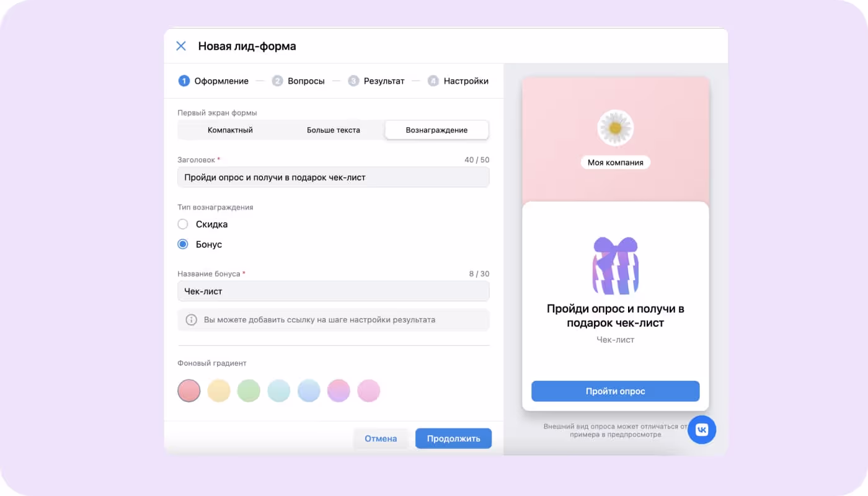Image resolution: width=868 pixels, height=496 pixels.
Task: Click the Чек-лист subtitle in preview card
Action: pos(615,340)
